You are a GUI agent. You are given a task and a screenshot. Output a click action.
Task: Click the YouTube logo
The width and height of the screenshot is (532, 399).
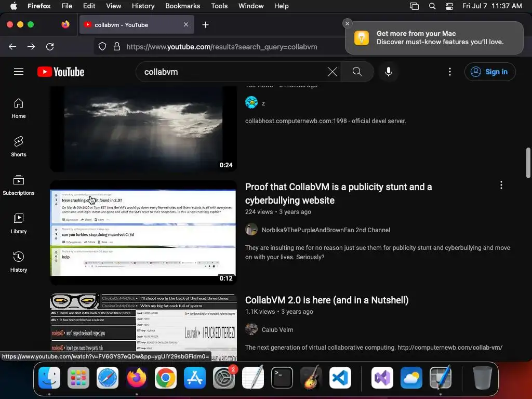tap(61, 72)
